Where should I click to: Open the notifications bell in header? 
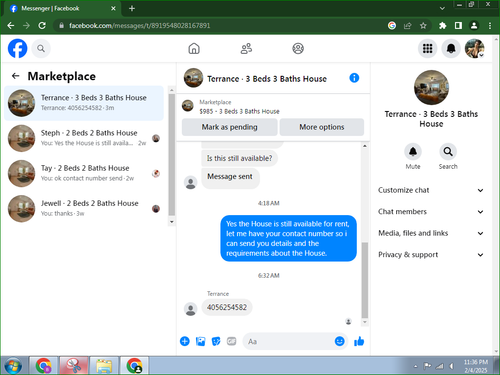point(451,49)
